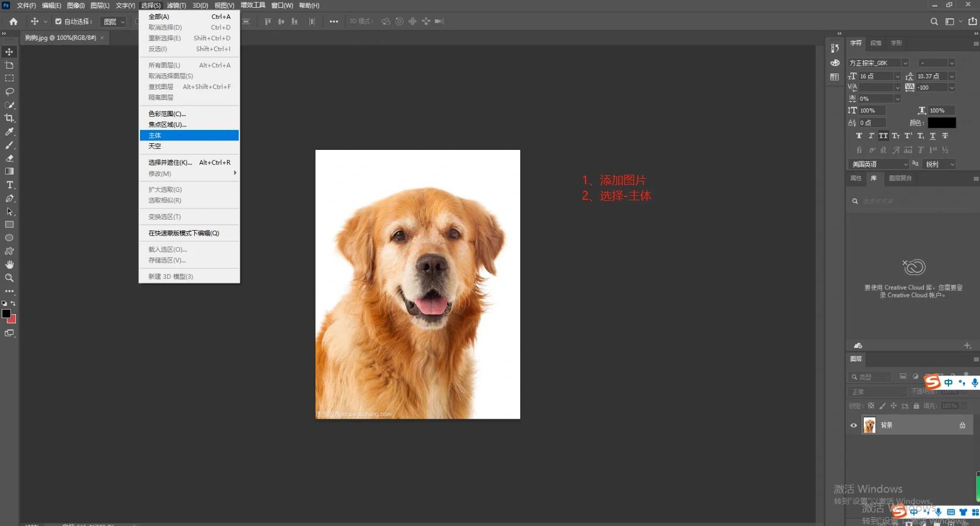Select the Lasso tool
Viewport: 980px width, 526px height.
(x=9, y=92)
